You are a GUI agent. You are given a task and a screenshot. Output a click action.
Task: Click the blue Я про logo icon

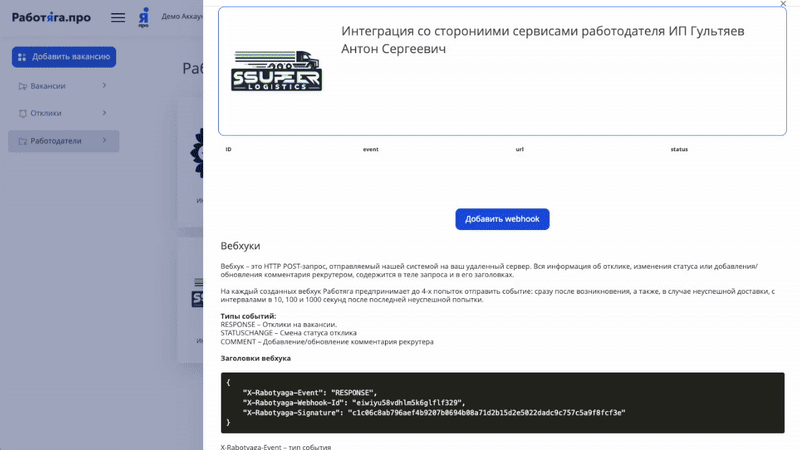coord(144,17)
